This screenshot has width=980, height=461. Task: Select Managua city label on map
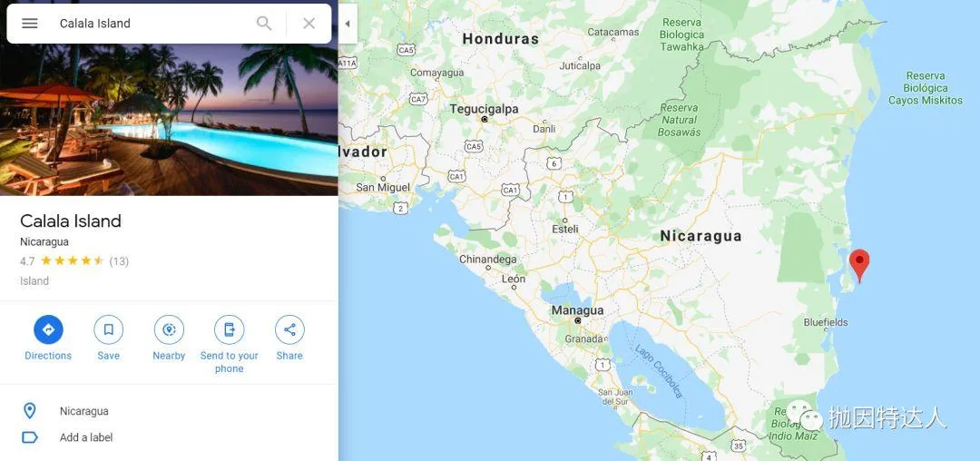pos(577,310)
